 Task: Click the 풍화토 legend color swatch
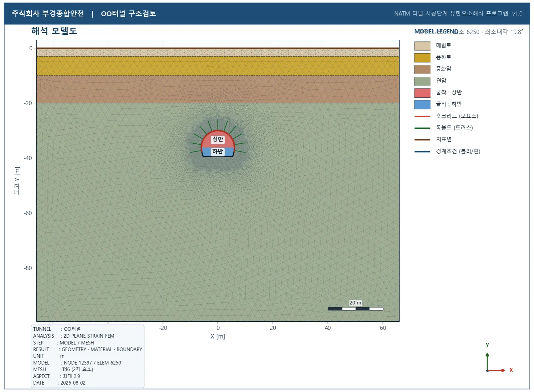pyautogui.click(x=422, y=57)
